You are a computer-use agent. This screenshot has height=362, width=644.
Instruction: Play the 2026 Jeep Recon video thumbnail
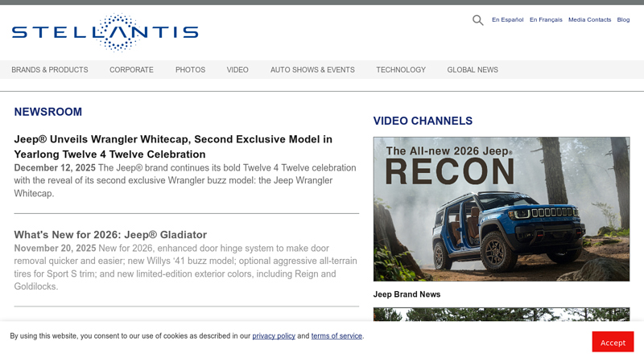click(x=501, y=209)
